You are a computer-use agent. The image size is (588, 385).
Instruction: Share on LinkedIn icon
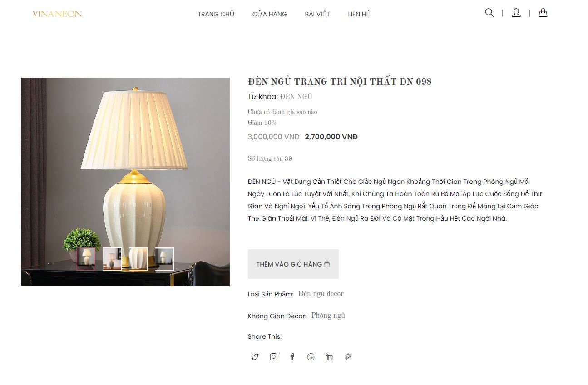(329, 357)
